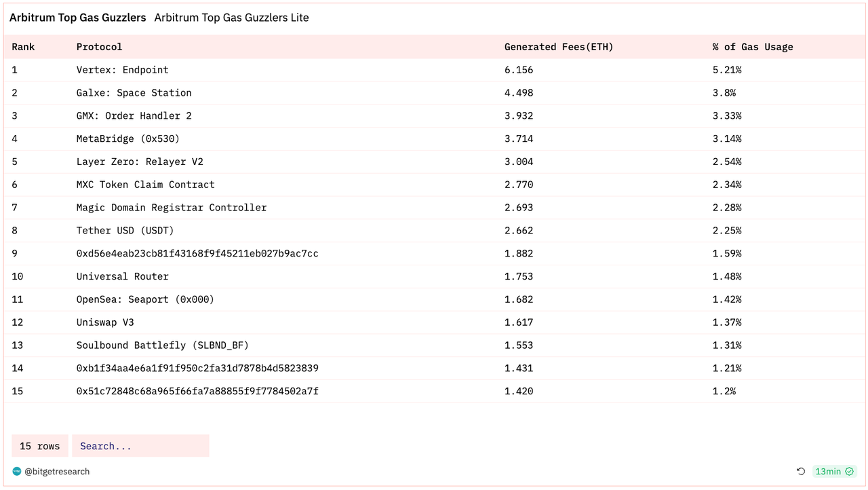
Task: Select the Uniswap V3 cell
Action: (x=105, y=322)
